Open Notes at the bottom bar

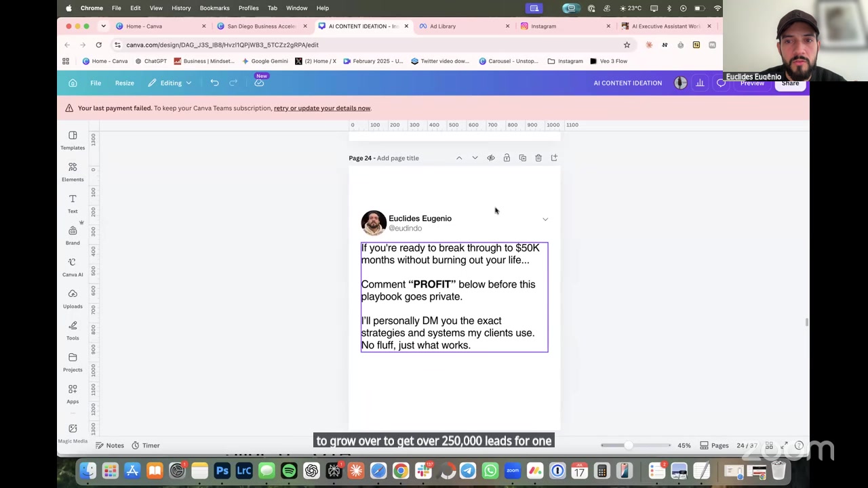click(109, 445)
